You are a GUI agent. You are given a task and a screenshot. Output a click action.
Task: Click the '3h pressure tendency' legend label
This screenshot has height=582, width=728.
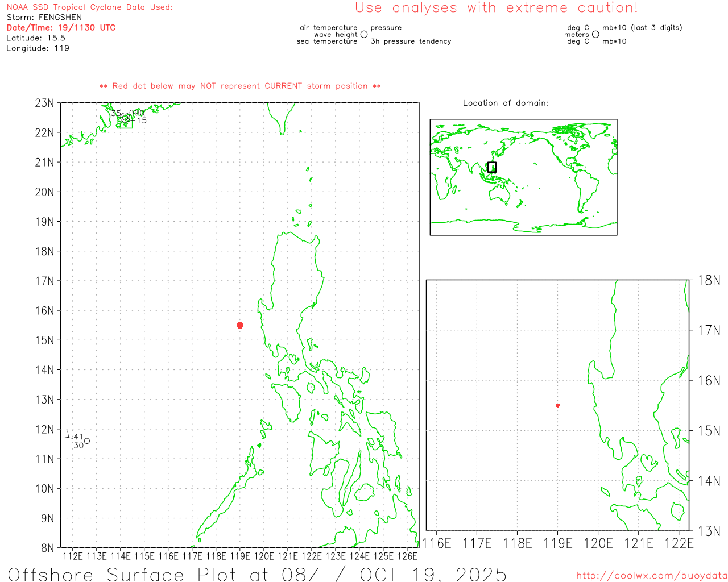pos(411,41)
